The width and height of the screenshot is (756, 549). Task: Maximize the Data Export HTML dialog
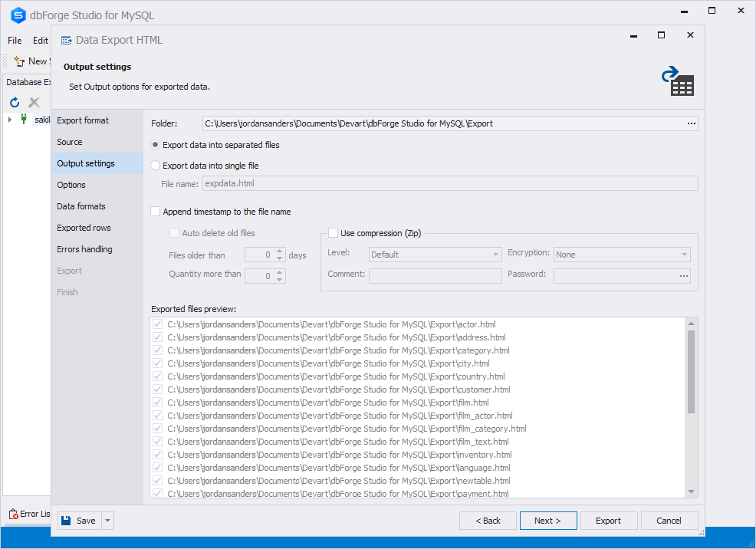coord(661,35)
